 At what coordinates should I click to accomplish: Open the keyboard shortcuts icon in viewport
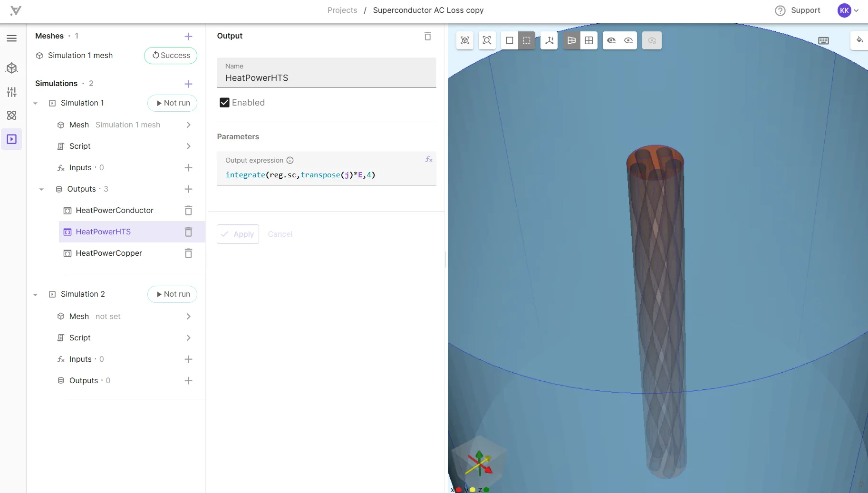click(x=824, y=40)
